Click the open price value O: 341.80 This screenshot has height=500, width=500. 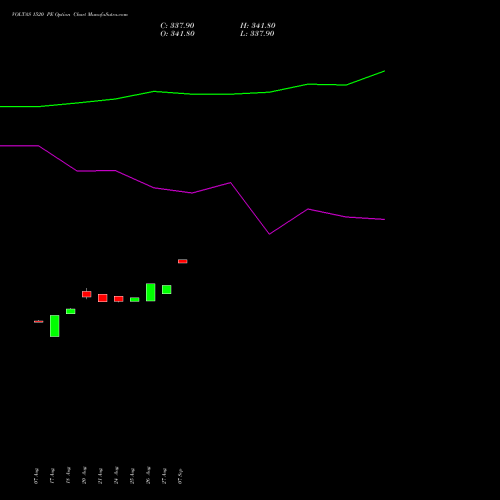pos(177,34)
